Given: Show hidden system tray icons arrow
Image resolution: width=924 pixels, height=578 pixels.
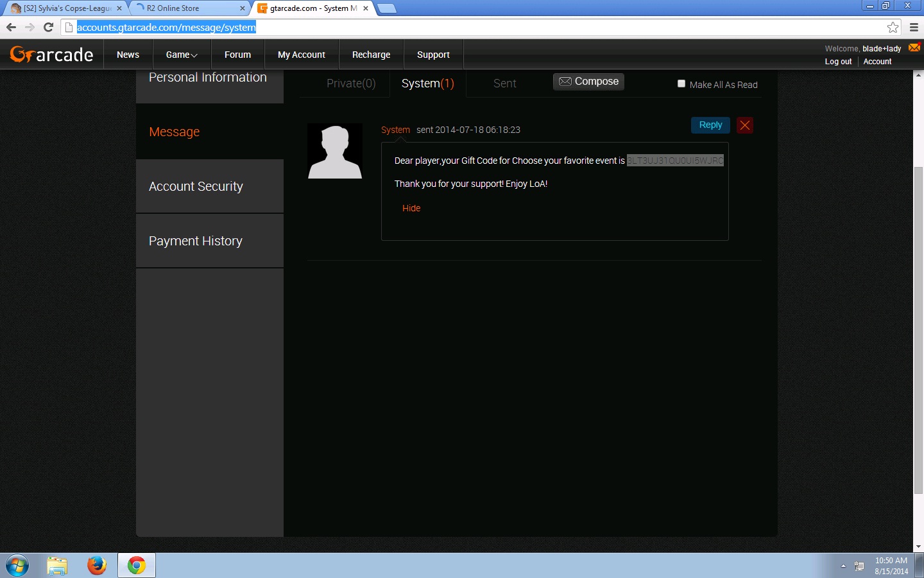Looking at the screenshot, I should tap(843, 566).
